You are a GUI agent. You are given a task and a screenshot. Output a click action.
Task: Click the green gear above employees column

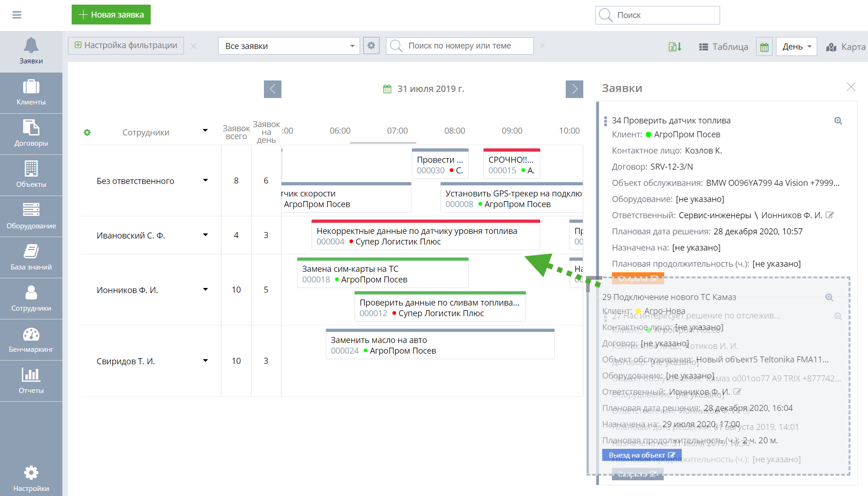87,133
